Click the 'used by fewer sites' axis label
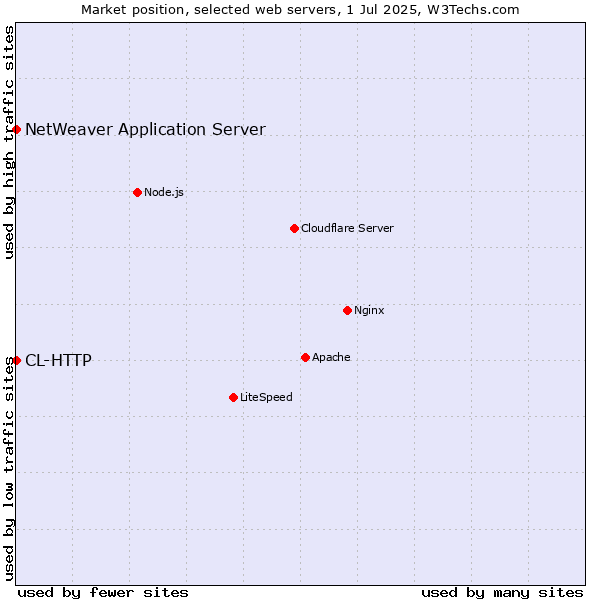The height and width of the screenshot is (600, 600). (x=103, y=593)
